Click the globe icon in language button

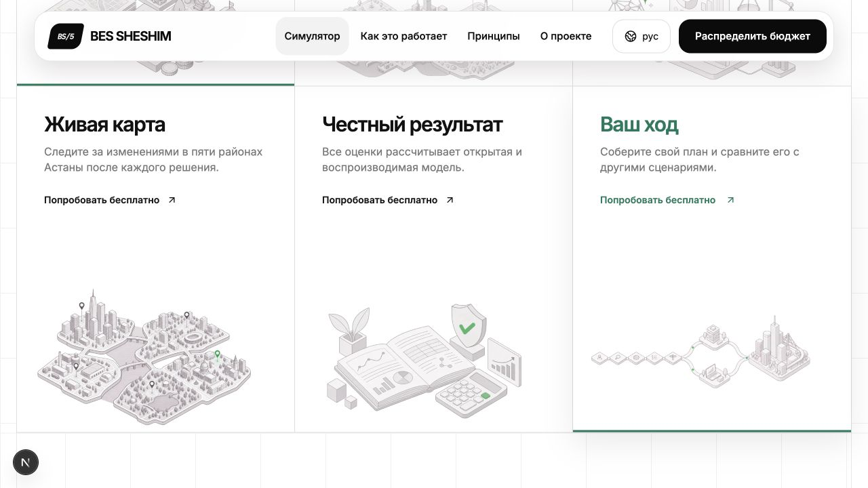(631, 37)
